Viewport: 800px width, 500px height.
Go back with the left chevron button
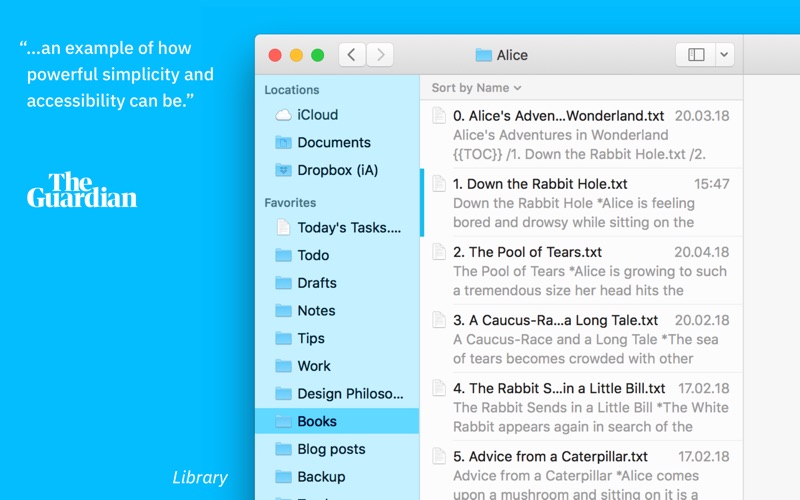(352, 55)
